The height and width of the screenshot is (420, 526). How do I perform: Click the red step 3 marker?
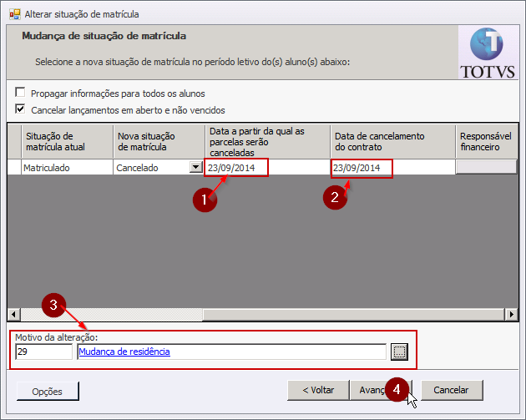[53, 306]
